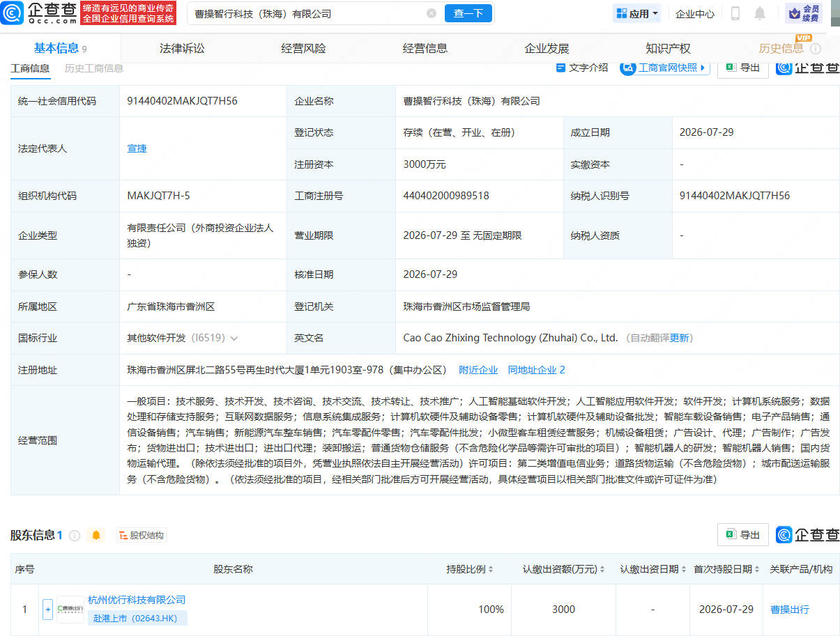The image size is (840, 636).
Task: Open 附近企业 link
Action: [478, 370]
